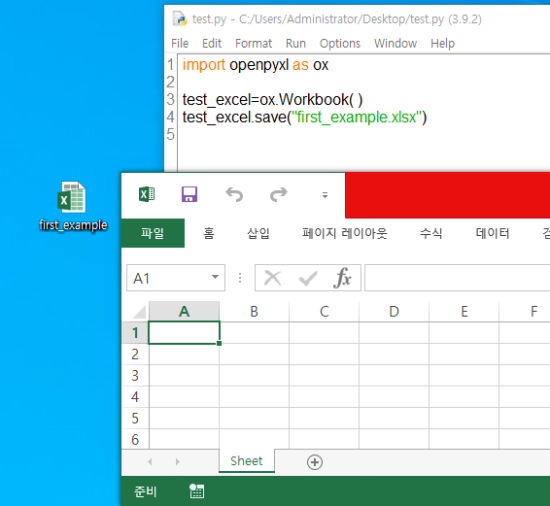The height and width of the screenshot is (506, 550).
Task: Select row 1 header
Action: (x=135, y=332)
